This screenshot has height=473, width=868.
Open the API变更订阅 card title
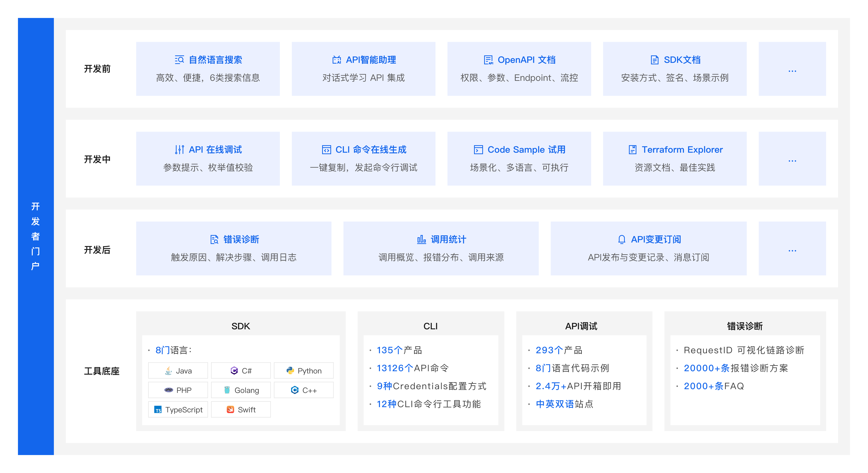pos(656,239)
